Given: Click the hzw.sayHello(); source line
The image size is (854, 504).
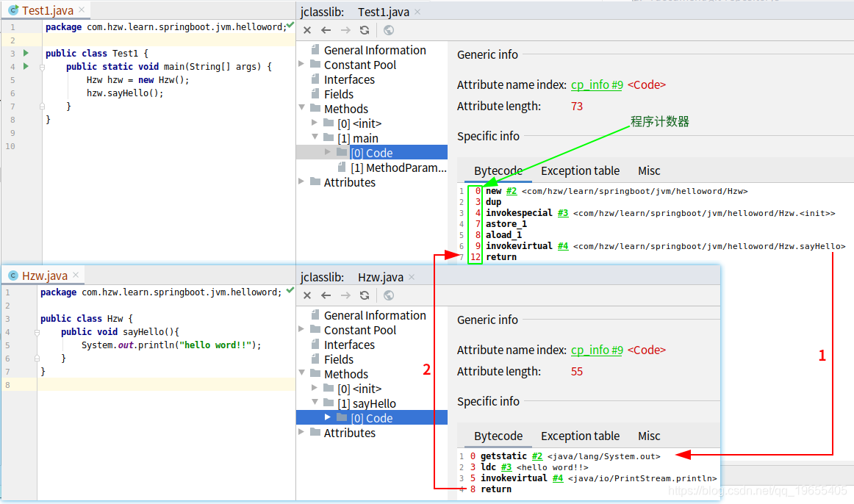Looking at the screenshot, I should pos(125,93).
